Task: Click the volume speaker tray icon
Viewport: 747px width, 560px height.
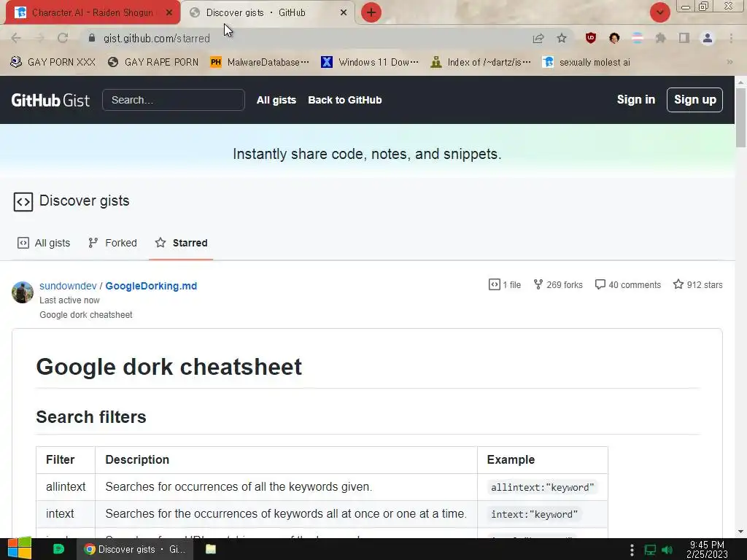Action: (x=667, y=550)
